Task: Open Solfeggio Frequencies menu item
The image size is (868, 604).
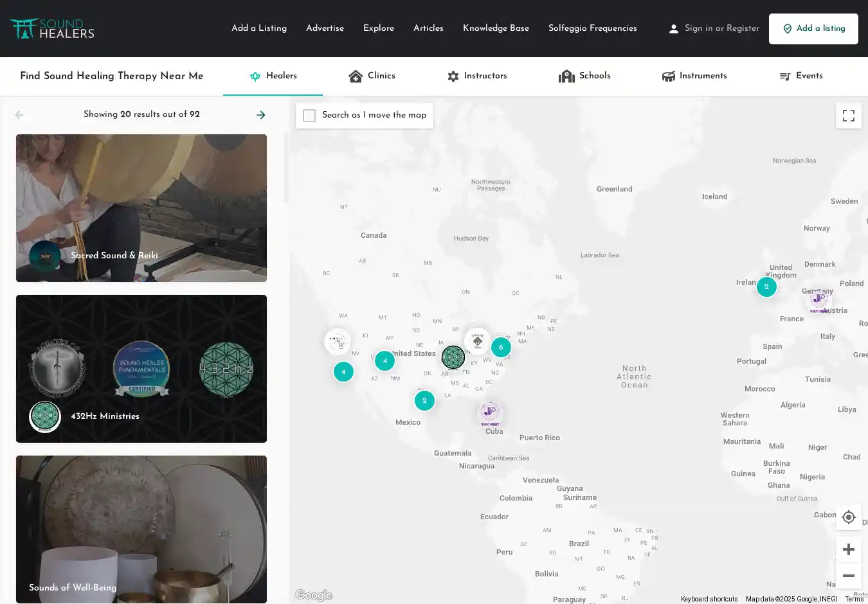Action: pos(592,28)
